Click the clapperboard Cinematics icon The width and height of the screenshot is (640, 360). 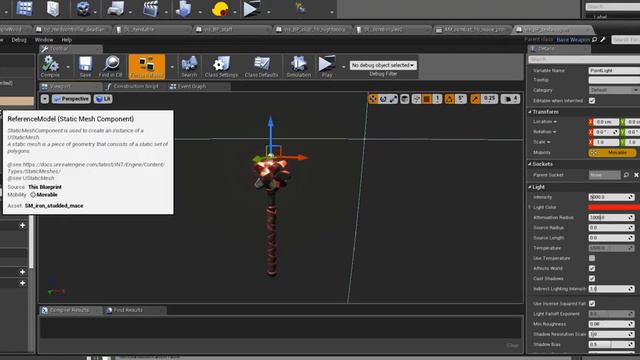[151, 9]
